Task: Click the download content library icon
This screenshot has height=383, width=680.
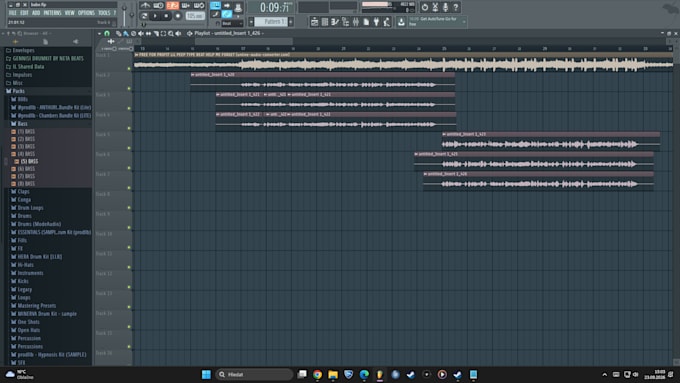Action: 401,22
